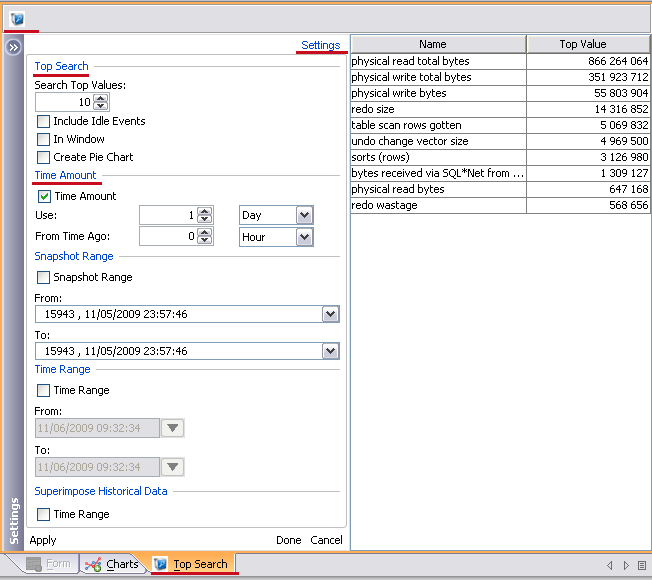
Task: Sort by the Top Value column header
Action: pyautogui.click(x=582, y=44)
